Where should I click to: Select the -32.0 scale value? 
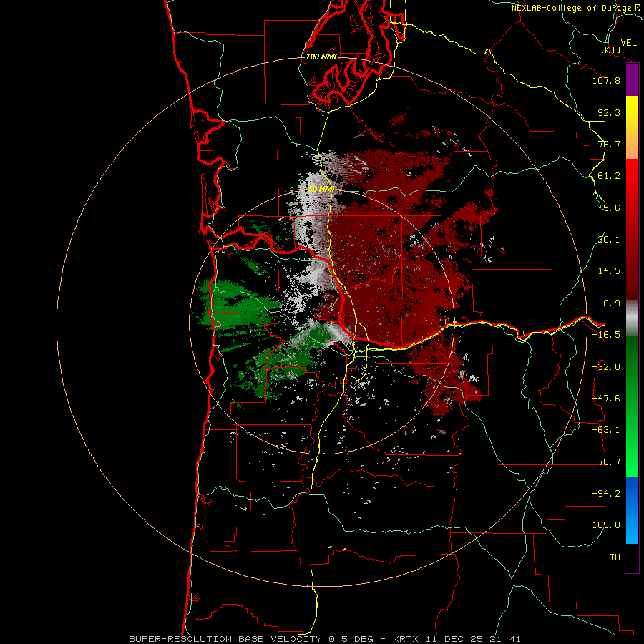coord(606,367)
